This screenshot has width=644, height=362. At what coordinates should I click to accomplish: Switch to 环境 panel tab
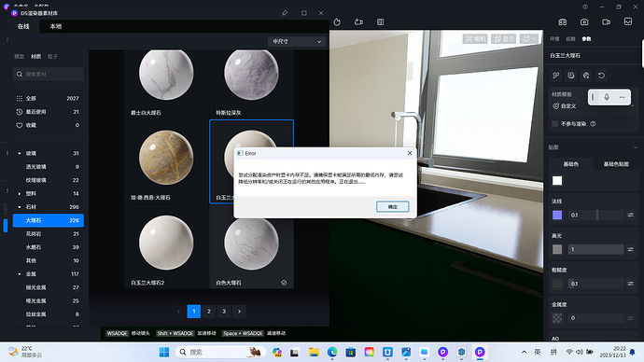coord(554,38)
